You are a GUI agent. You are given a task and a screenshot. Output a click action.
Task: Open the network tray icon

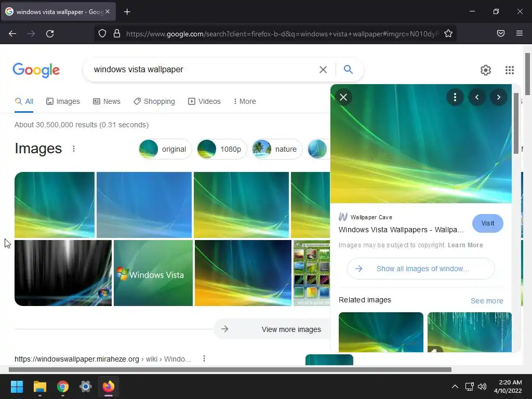pos(469,387)
